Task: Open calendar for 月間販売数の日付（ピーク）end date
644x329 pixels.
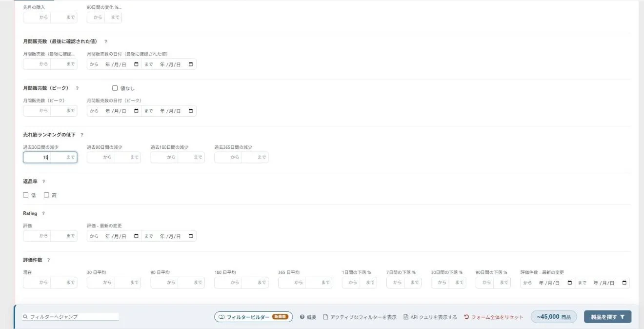Action: tap(191, 111)
